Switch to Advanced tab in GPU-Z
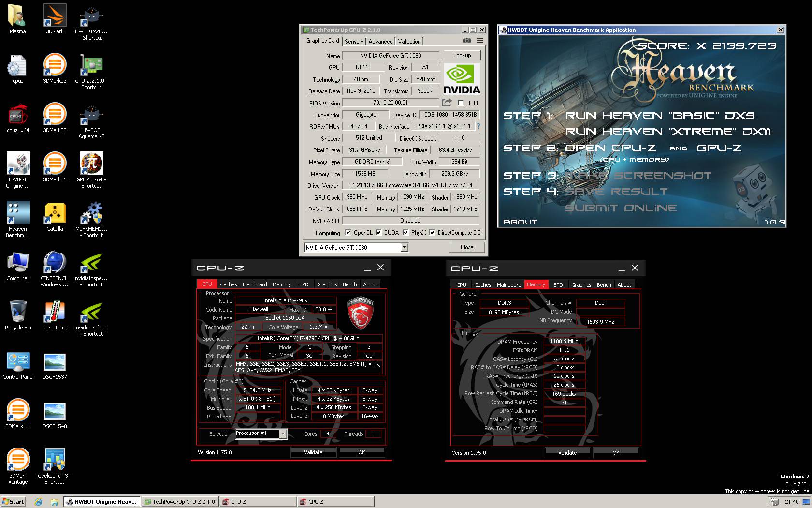The height and width of the screenshot is (508, 812). 380,42
